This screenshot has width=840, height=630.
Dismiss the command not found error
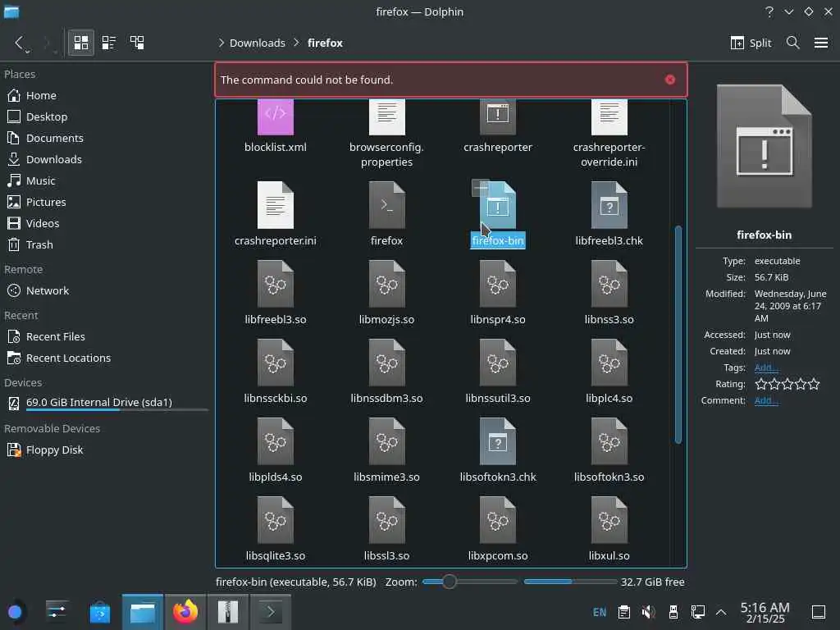670,80
